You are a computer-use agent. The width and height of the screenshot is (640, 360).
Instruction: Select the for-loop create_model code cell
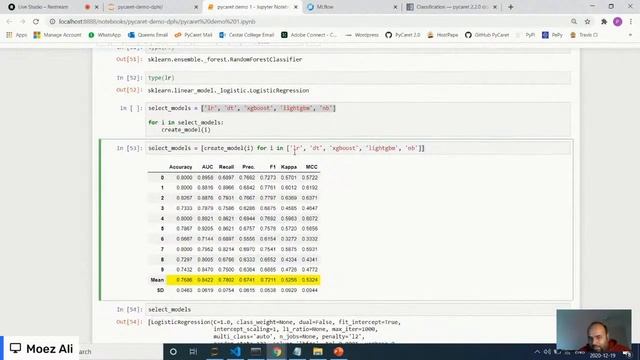(358, 119)
